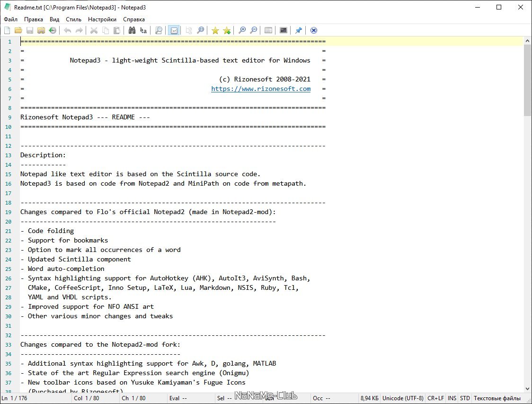The height and width of the screenshot is (404, 532).
Task: Click STD indicator in status bar
Action: pos(465,398)
